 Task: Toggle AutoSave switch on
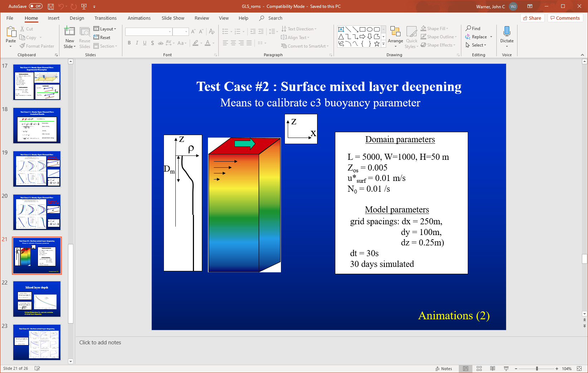click(35, 6)
